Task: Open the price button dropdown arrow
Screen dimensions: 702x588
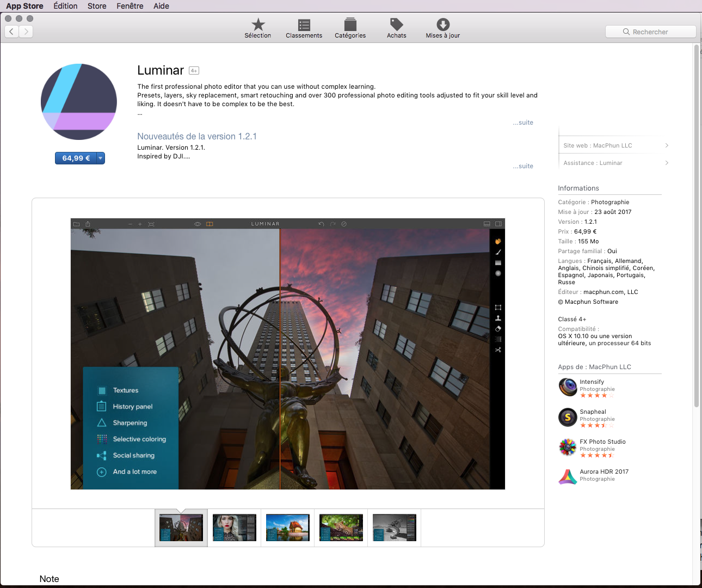Action: click(101, 158)
